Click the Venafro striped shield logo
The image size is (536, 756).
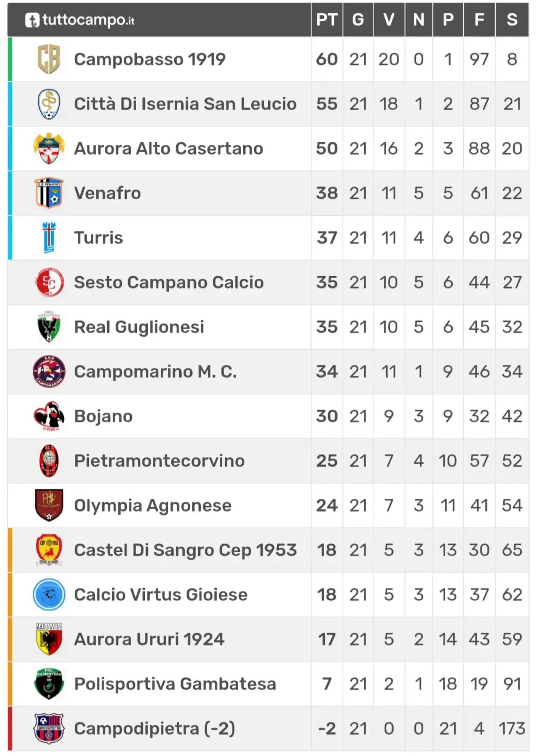click(49, 193)
